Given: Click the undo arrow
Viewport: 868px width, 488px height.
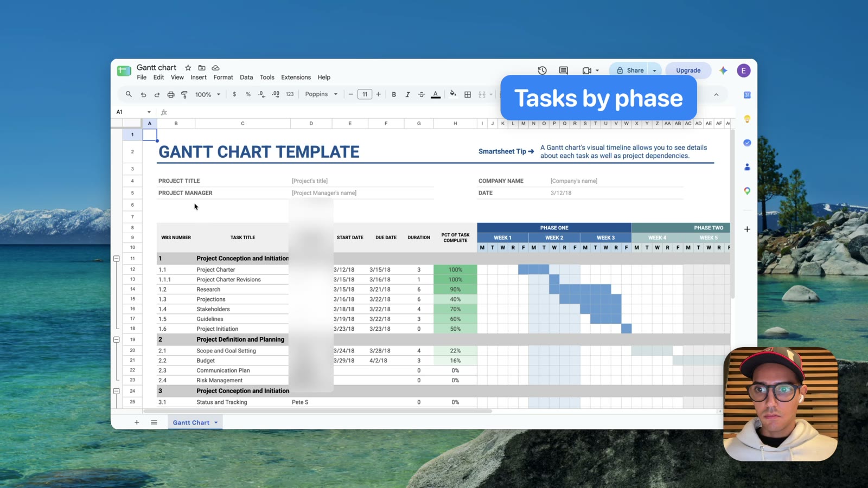Looking at the screenshot, I should [143, 94].
